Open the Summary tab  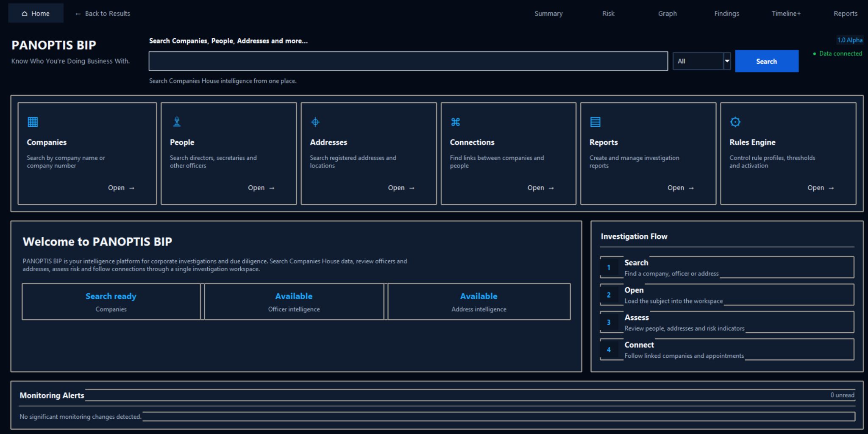tap(548, 14)
